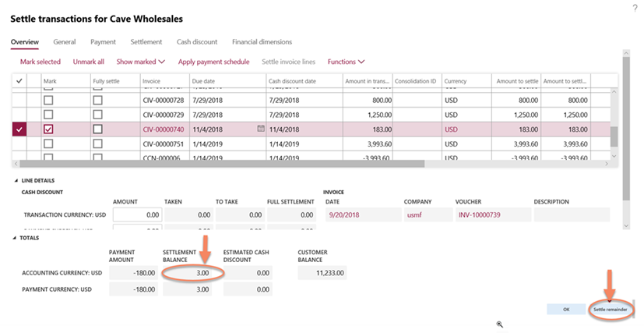Switch to the Overview tab
The height and width of the screenshot is (333, 644).
(x=25, y=42)
